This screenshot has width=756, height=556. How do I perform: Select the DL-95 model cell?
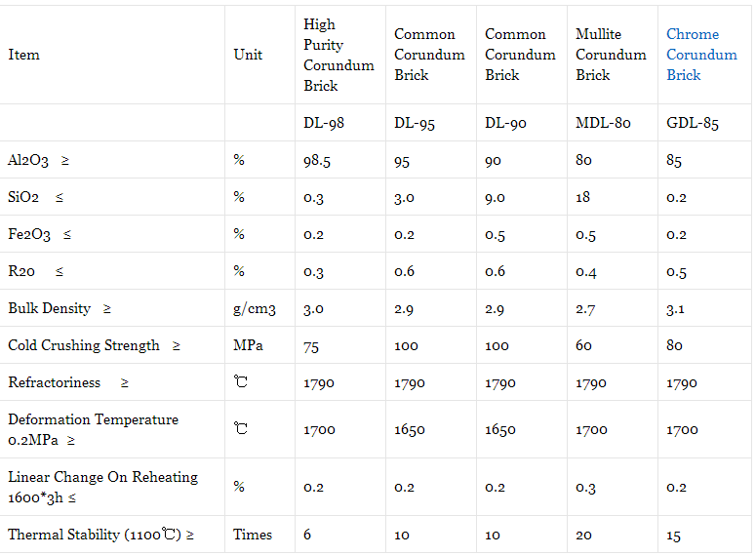(415, 123)
